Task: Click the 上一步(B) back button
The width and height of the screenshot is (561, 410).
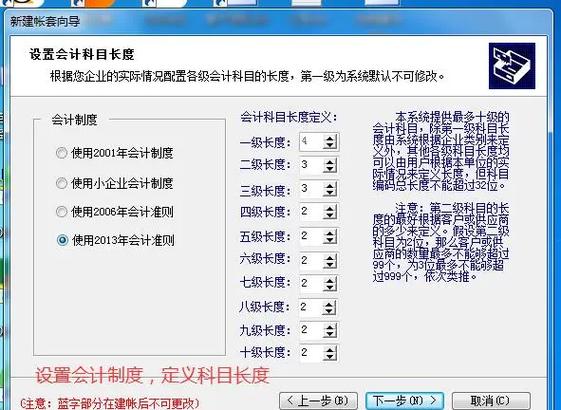Action: (x=318, y=400)
